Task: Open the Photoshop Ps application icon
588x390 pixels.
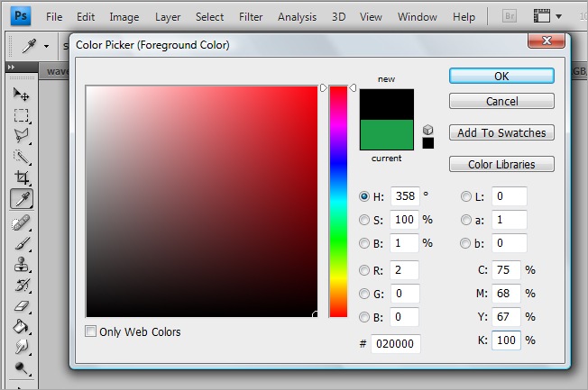Action: coord(21,16)
